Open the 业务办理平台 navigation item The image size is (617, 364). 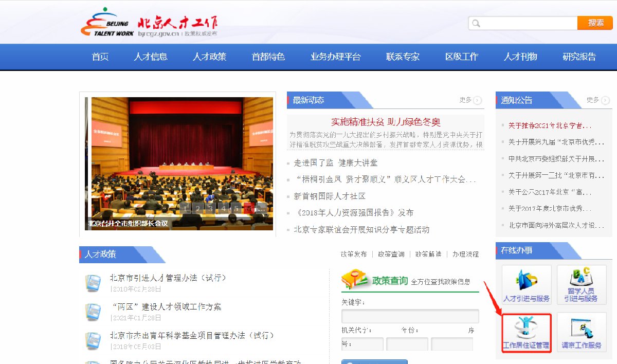click(x=336, y=57)
